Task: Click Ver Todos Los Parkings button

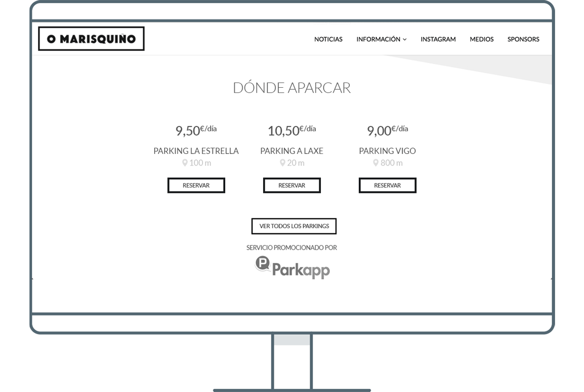Action: coord(294,226)
